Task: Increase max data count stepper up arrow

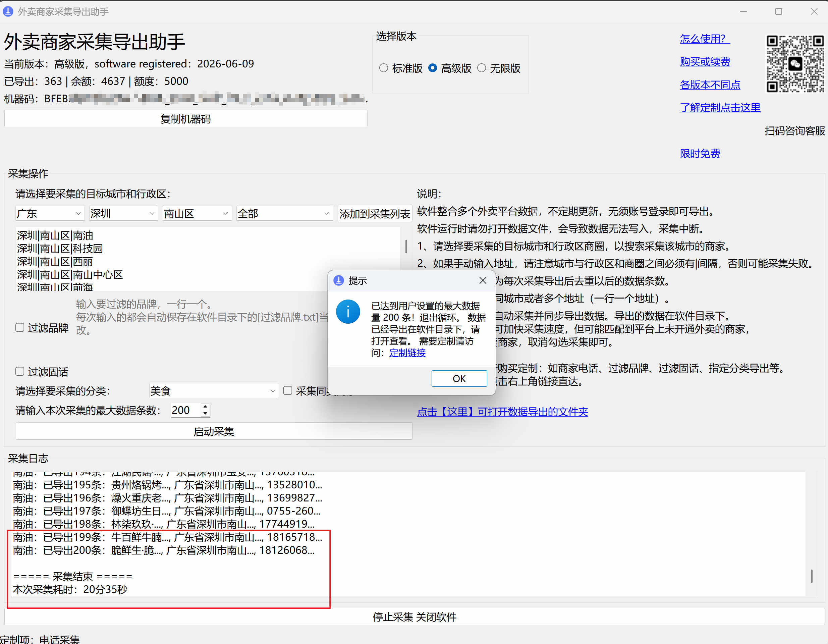Action: 205,407
